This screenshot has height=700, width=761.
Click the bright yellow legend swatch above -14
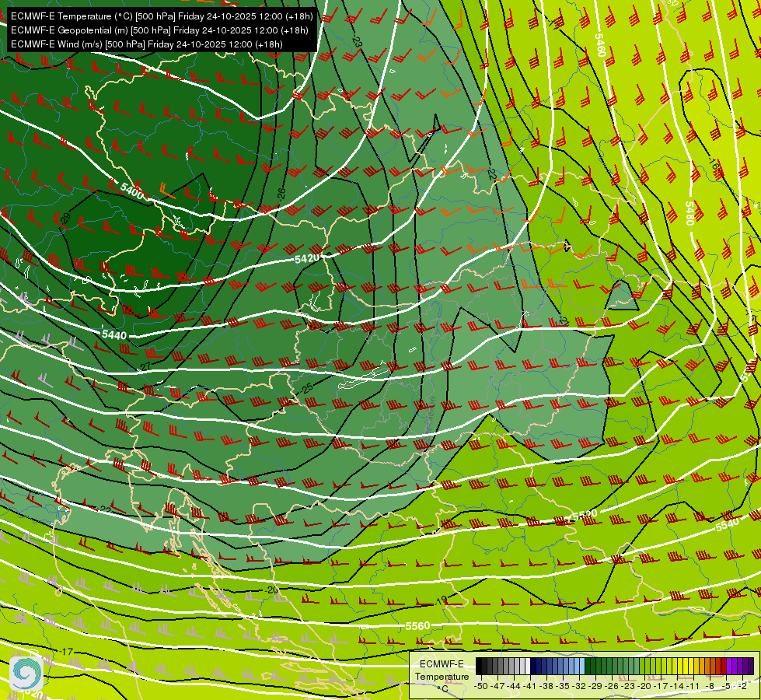pos(680,666)
